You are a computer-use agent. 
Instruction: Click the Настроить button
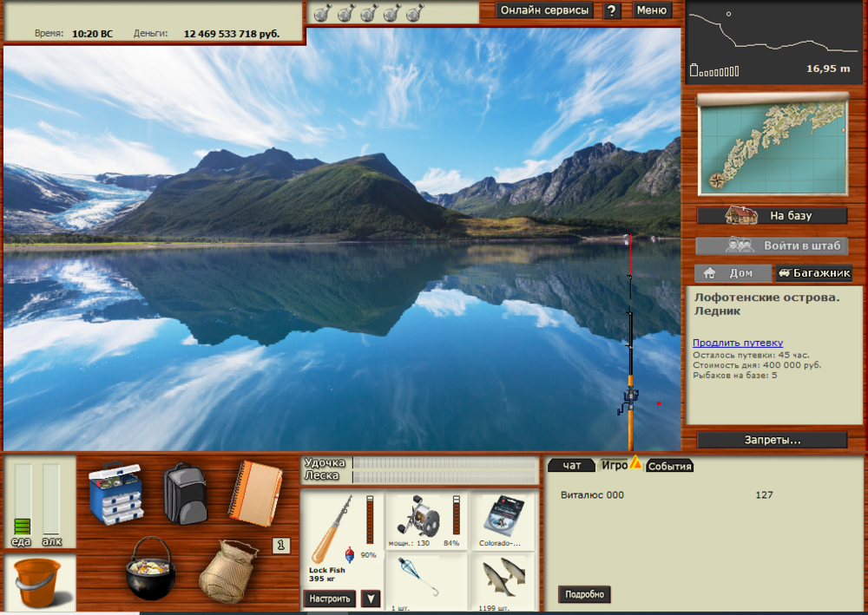pyautogui.click(x=330, y=599)
